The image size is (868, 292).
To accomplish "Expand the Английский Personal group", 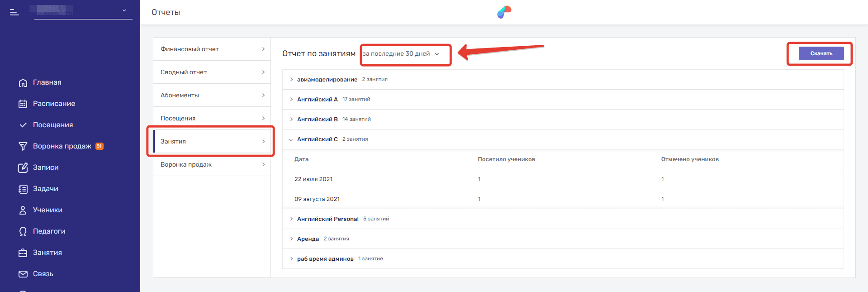I will click(x=291, y=219).
